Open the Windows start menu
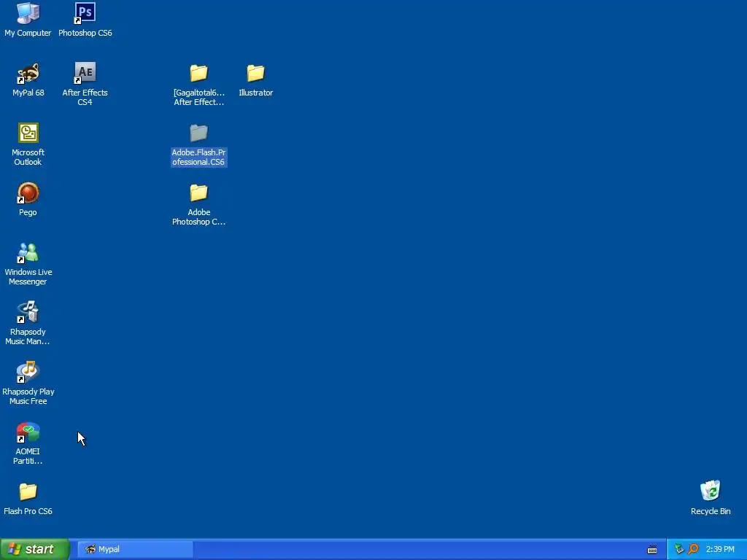The width and height of the screenshot is (747, 560). (x=35, y=549)
